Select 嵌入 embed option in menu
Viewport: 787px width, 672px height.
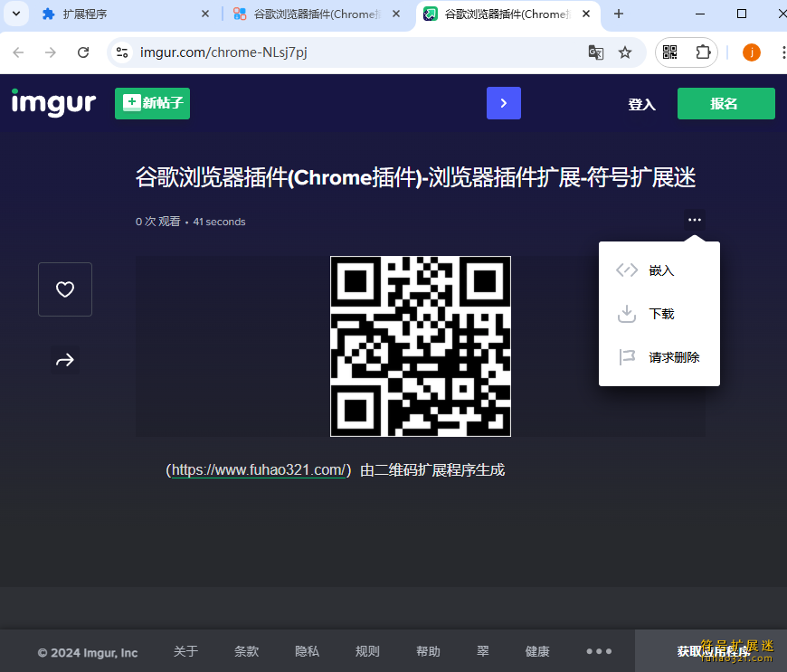[659, 270]
